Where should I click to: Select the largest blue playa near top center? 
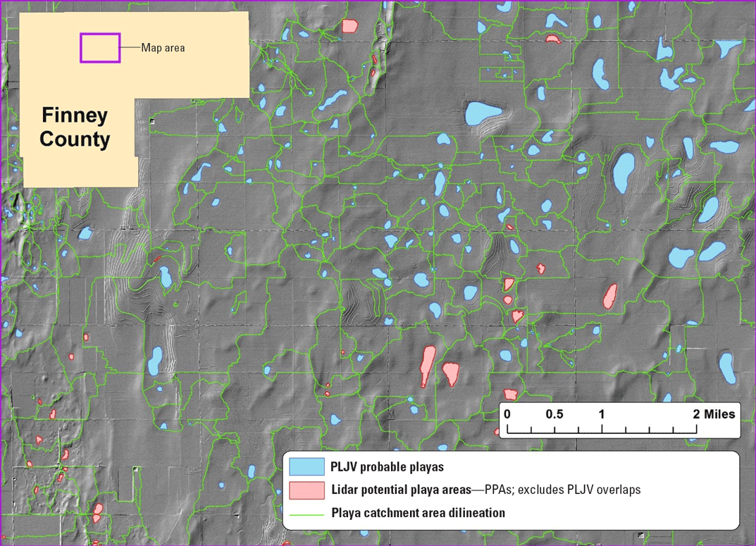[483, 113]
